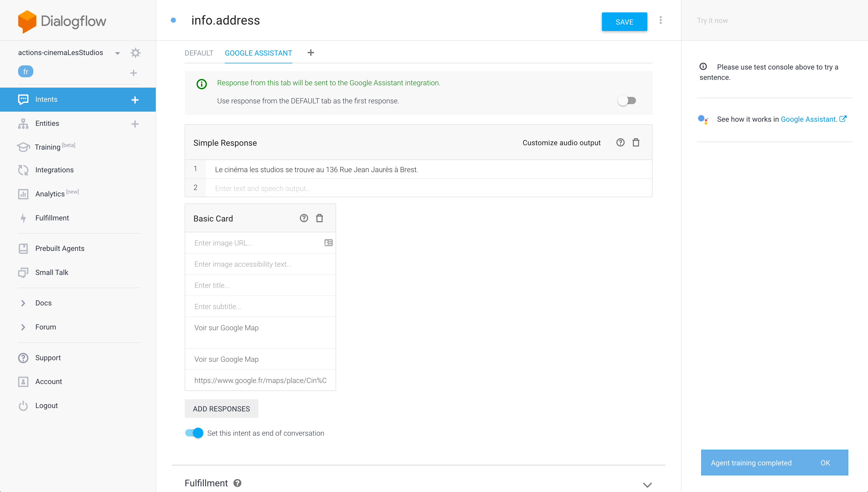The height and width of the screenshot is (492, 868).
Task: Click the Enter title field
Action: click(260, 285)
